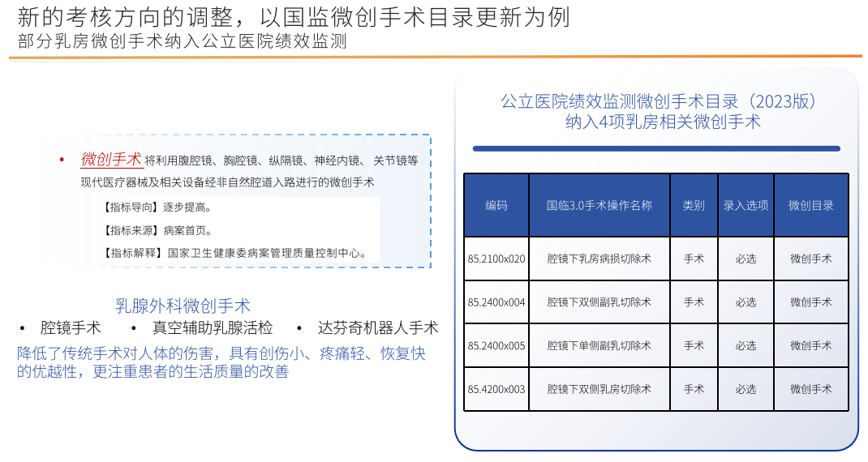Select code cell 85.2400x005
Viewport: 868px width, 462px height.
coord(496,346)
